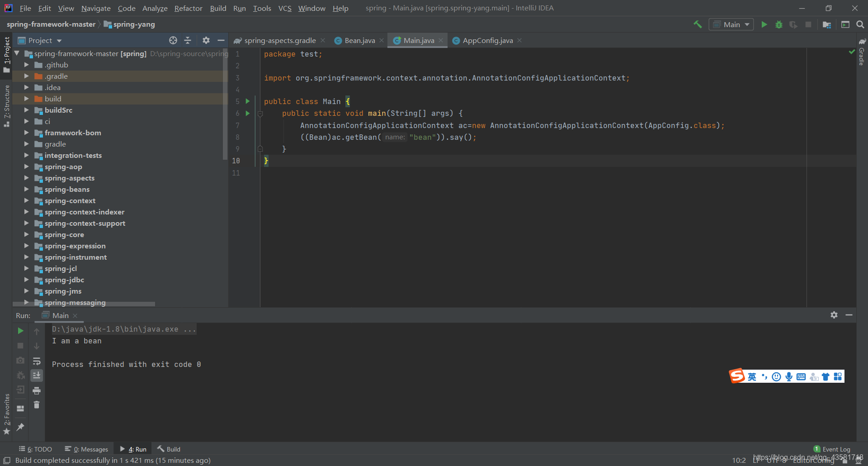Fold the main method in gutter
Viewport: 868px width, 466px height.
tap(260, 114)
